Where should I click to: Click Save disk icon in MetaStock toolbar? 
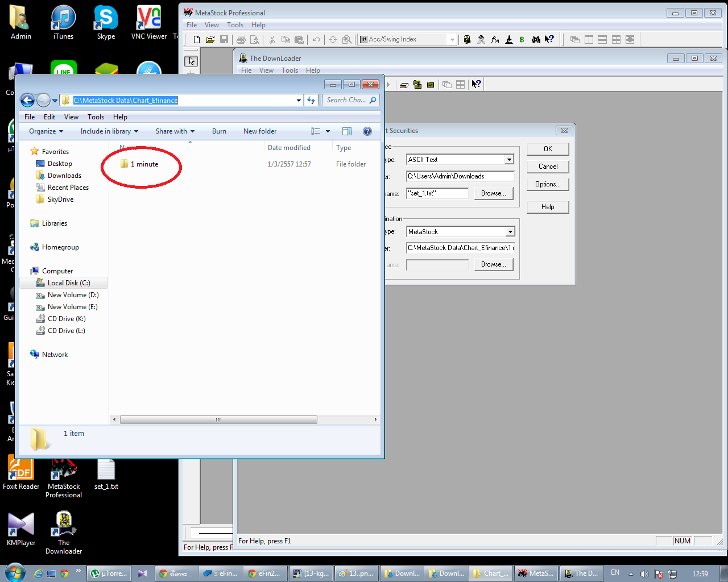point(224,39)
